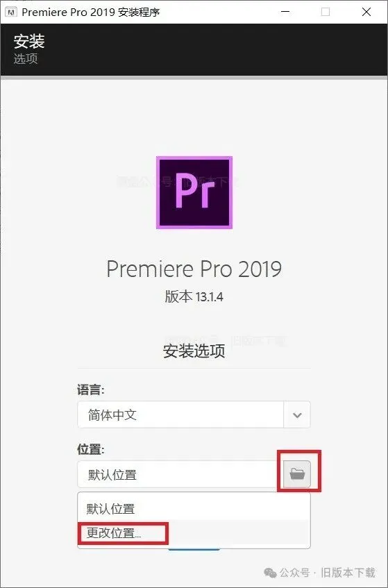
Task: Maximize the installer window
Action: tap(326, 12)
